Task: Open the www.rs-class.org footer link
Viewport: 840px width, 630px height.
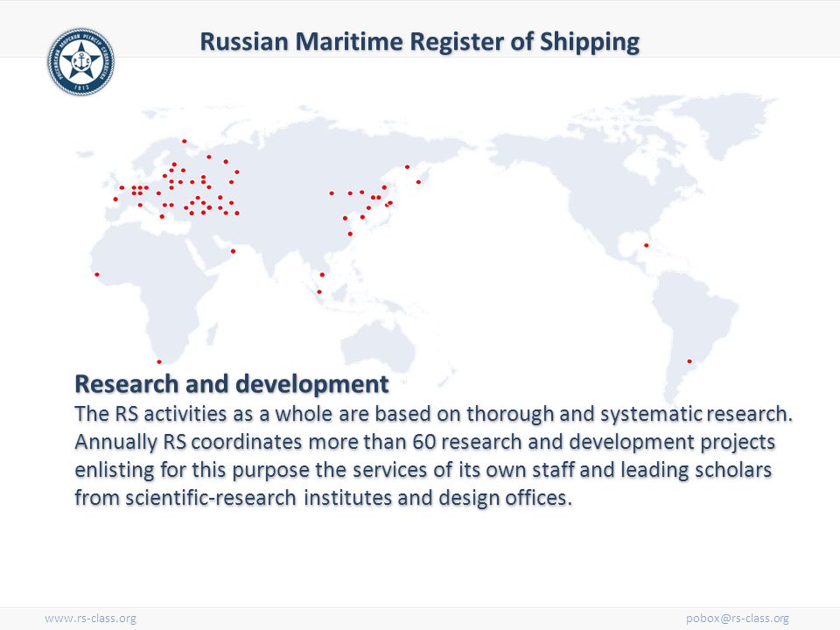Action: 90,619
